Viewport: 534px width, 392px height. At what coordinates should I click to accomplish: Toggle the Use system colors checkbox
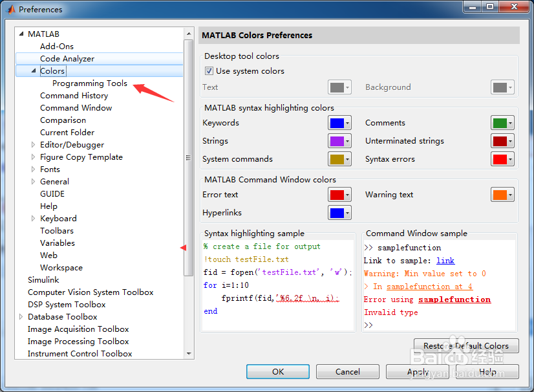click(x=209, y=71)
